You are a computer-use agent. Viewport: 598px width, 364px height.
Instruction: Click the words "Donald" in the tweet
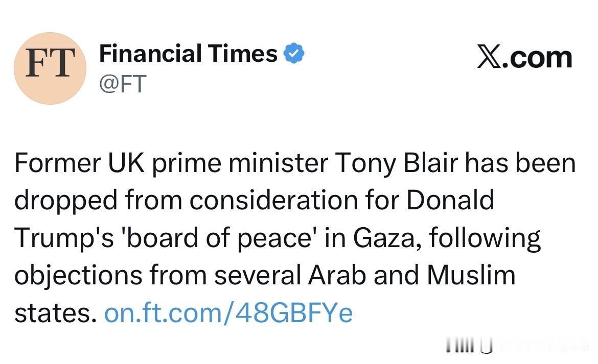pyautogui.click(x=450, y=201)
